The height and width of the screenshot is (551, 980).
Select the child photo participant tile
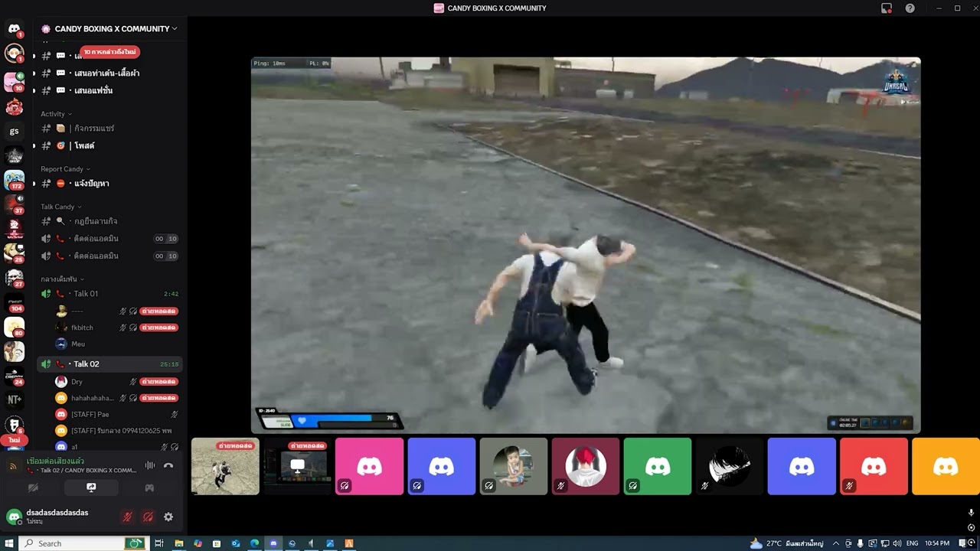514,466
